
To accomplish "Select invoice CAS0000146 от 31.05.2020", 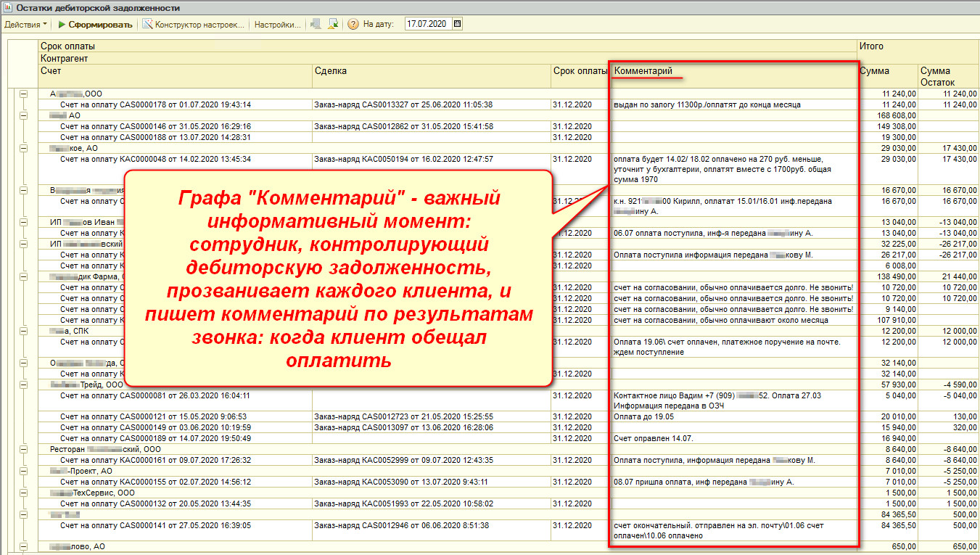I will coord(155,126).
